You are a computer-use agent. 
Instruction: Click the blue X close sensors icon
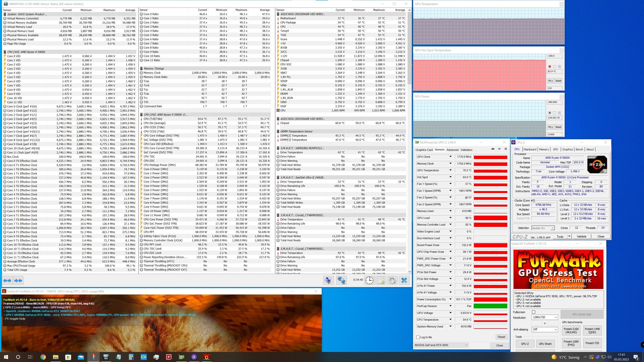point(404,280)
